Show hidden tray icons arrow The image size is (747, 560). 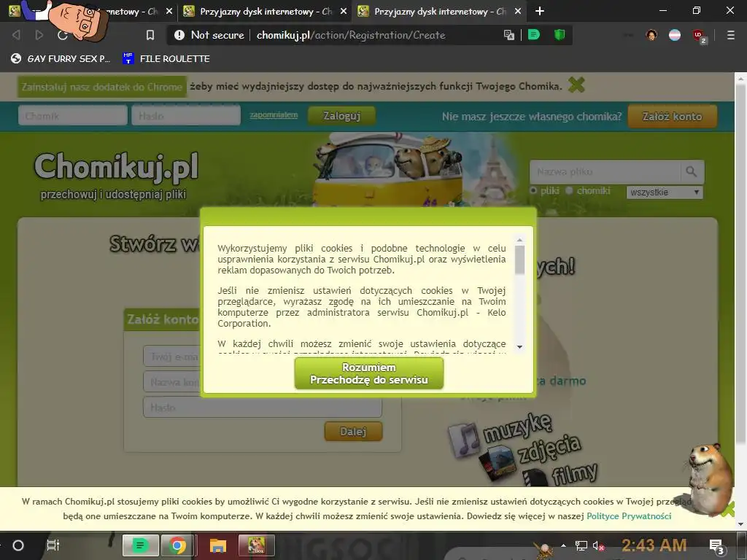tap(564, 545)
